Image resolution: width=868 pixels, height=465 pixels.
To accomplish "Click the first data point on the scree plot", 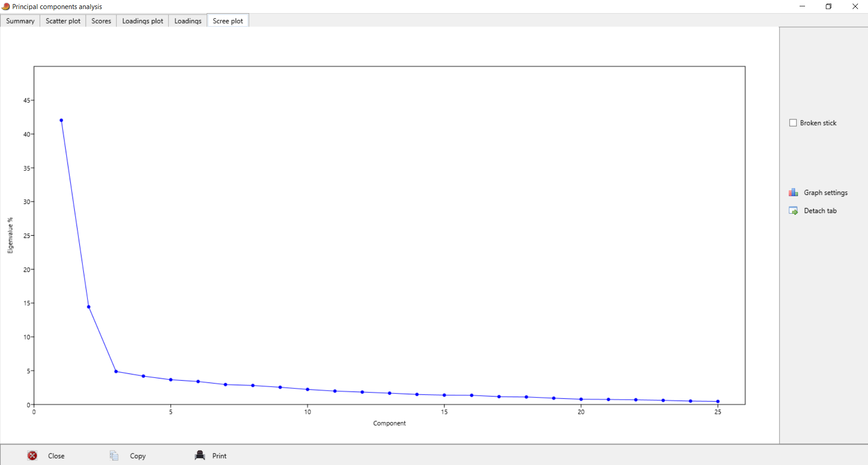I will (x=61, y=120).
